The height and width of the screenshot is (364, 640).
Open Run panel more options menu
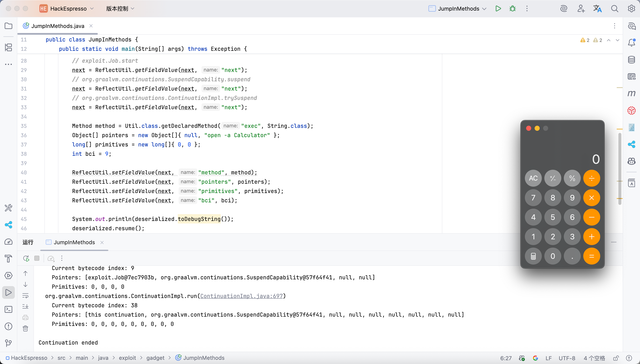click(x=62, y=258)
